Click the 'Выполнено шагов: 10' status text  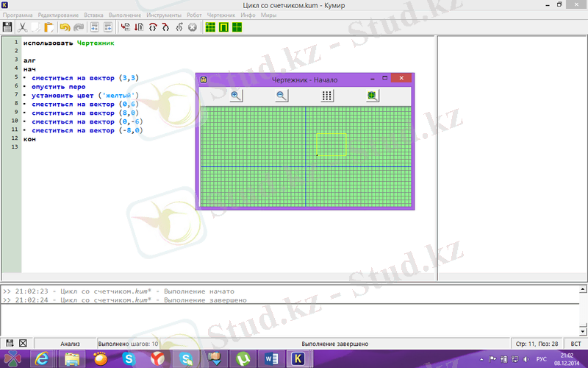[128, 344]
